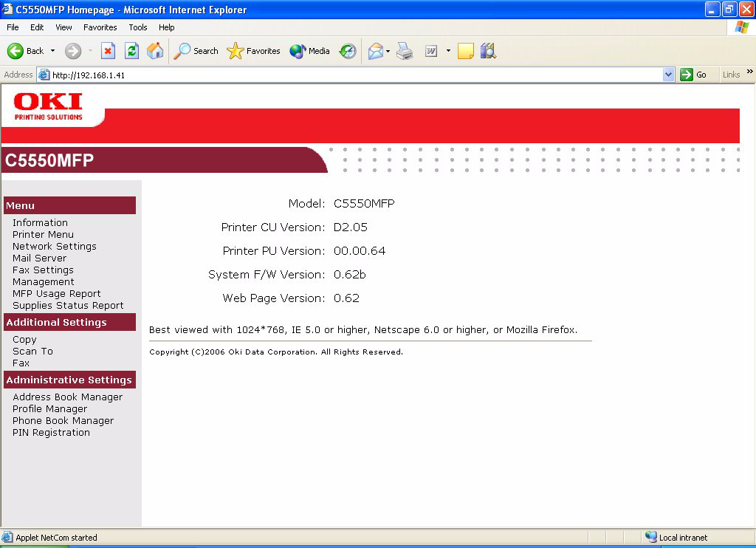Viewport: 756px width, 548px height.
Task: Open the Favorites menu
Action: click(100, 27)
